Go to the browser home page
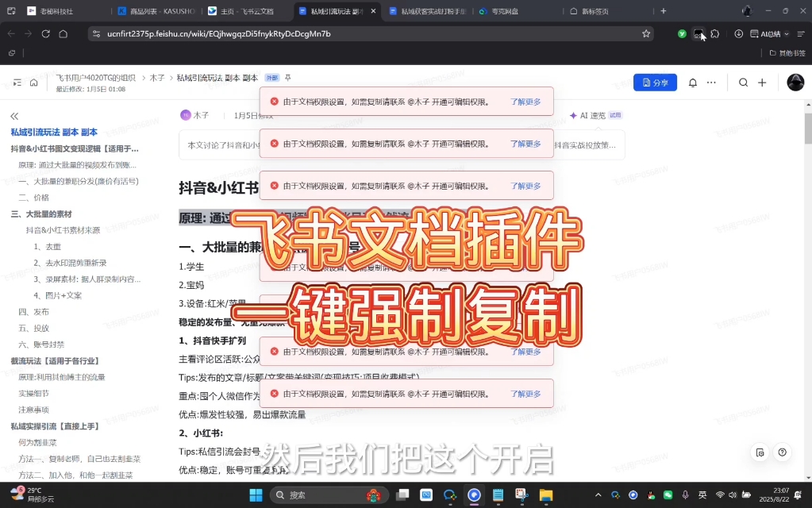This screenshot has width=812, height=508. [x=63, y=33]
